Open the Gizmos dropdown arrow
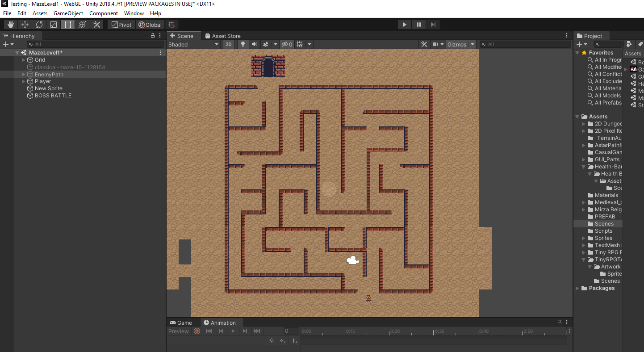This screenshot has height=352, width=644. [x=473, y=44]
